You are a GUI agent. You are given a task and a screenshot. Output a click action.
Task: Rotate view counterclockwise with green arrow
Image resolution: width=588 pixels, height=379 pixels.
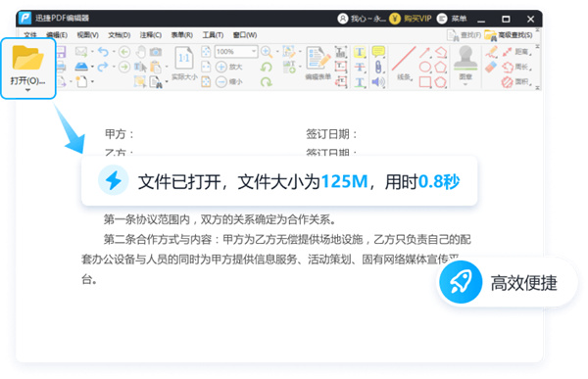(x=267, y=68)
